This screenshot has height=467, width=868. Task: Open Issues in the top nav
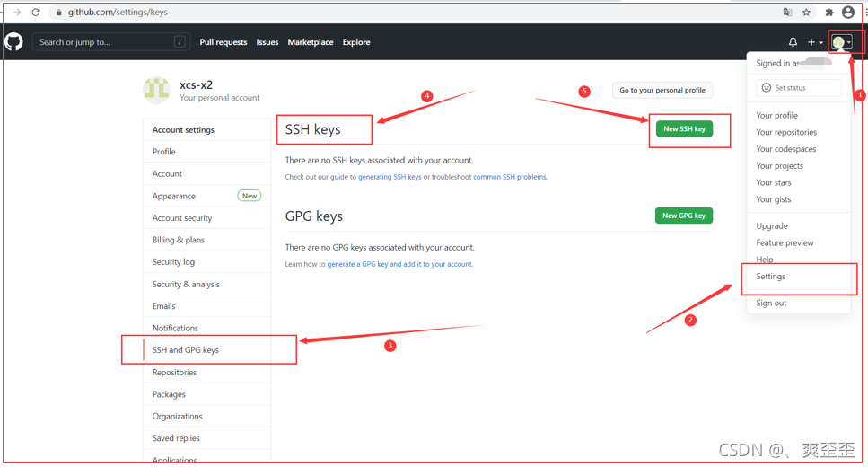click(267, 42)
